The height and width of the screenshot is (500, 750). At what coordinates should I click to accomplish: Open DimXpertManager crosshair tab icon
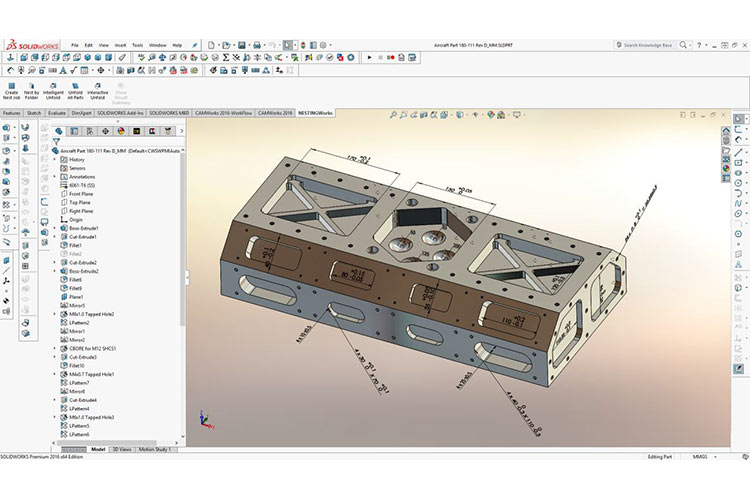(x=105, y=131)
